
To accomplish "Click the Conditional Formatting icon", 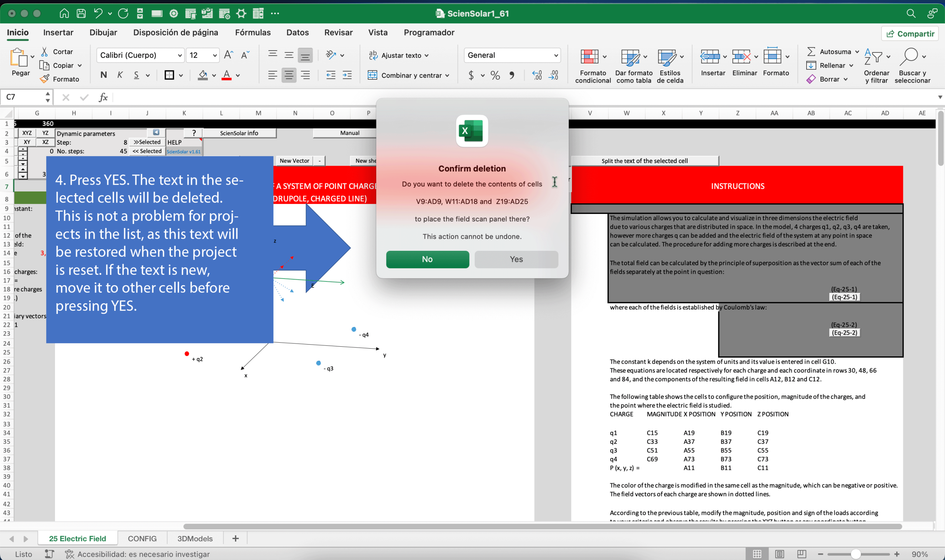I will click(x=590, y=57).
